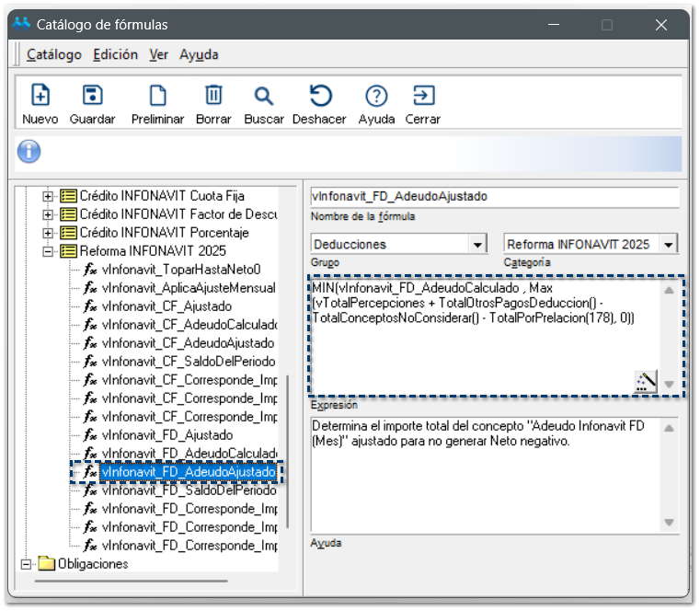The height and width of the screenshot is (611, 700).
Task: Click the blue information icon
Action: point(29,151)
